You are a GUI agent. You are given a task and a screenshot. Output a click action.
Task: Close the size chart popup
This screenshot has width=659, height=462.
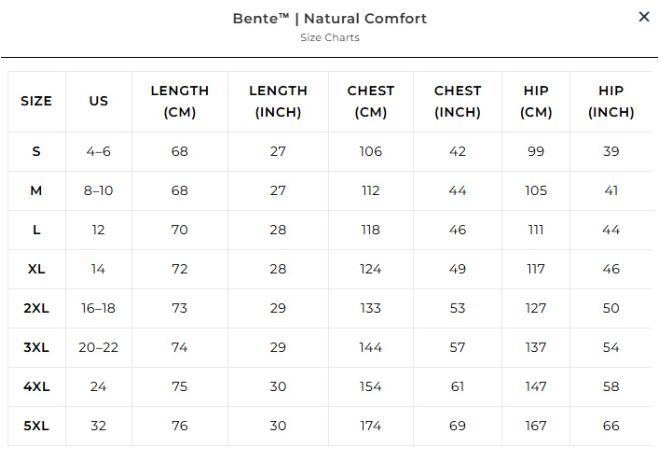pos(644,17)
